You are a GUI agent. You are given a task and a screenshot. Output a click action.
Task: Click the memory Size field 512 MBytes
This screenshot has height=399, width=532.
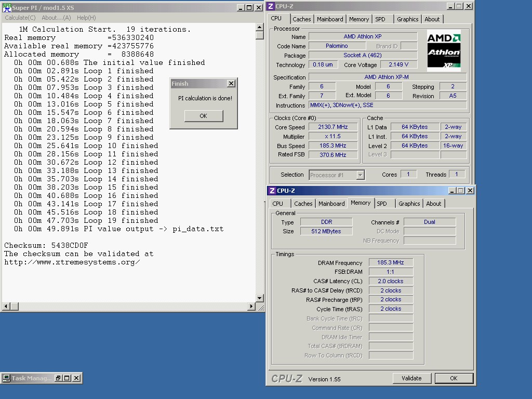(326, 231)
